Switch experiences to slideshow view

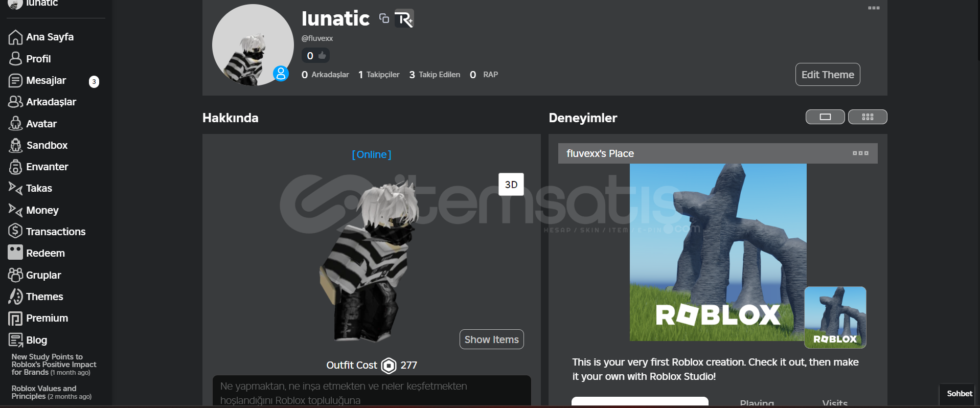click(825, 117)
